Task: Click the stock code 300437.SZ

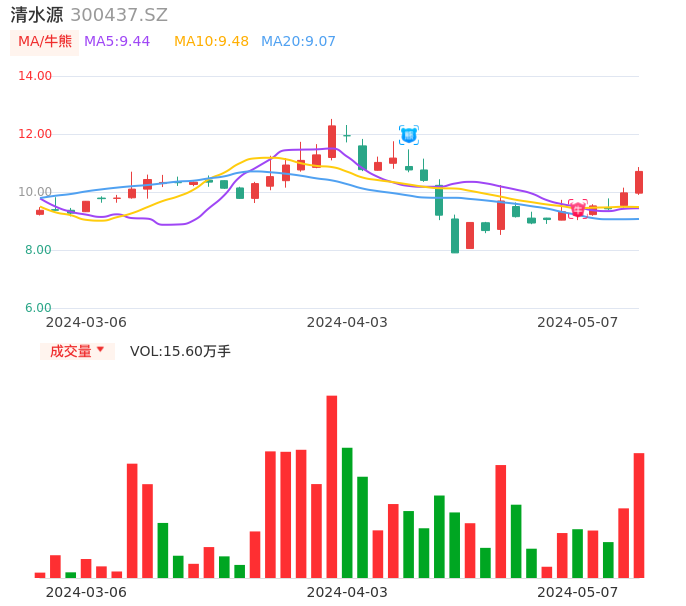Action: pyautogui.click(x=119, y=15)
